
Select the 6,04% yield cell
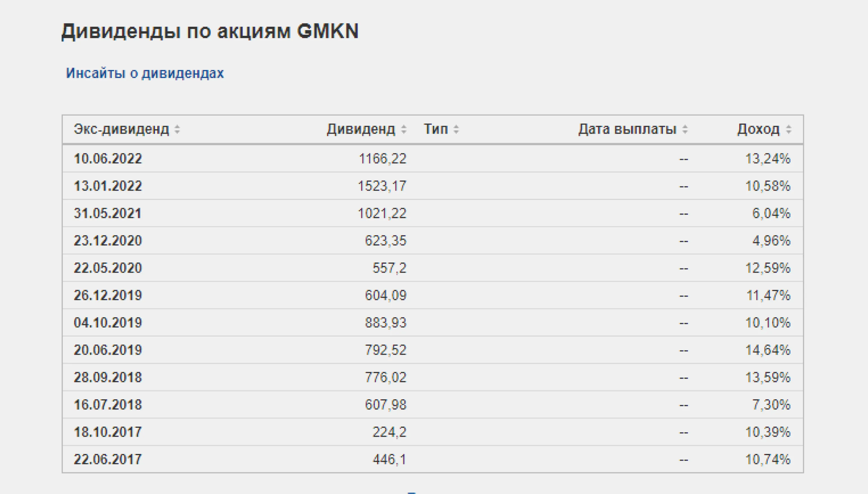[x=771, y=213]
